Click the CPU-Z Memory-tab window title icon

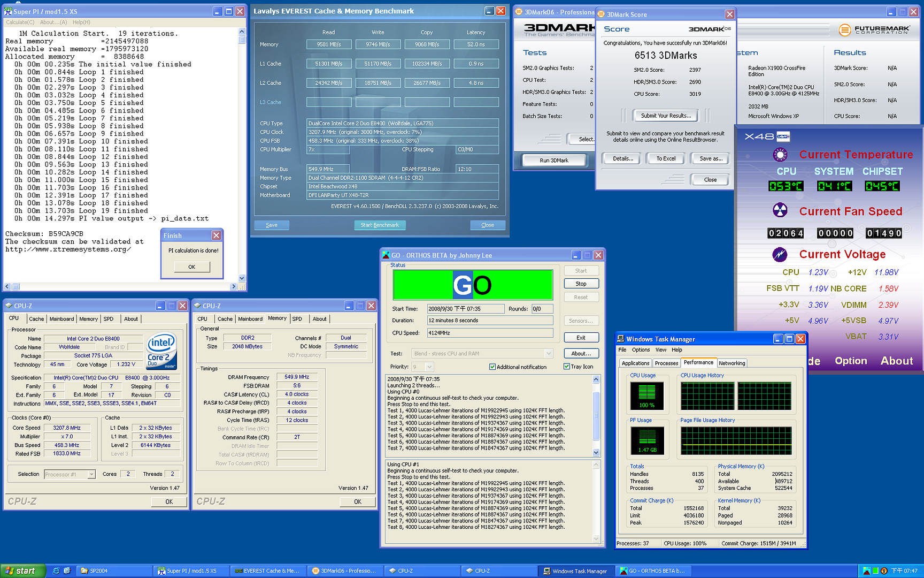[x=197, y=306]
